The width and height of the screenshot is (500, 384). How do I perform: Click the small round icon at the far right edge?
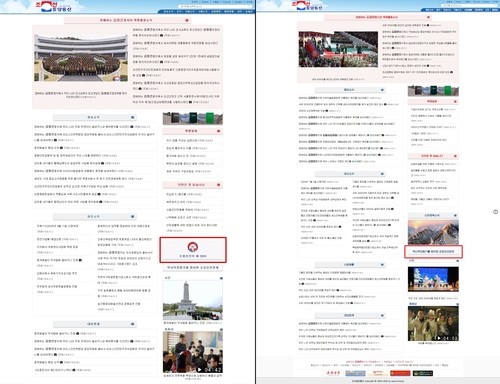click(x=496, y=212)
